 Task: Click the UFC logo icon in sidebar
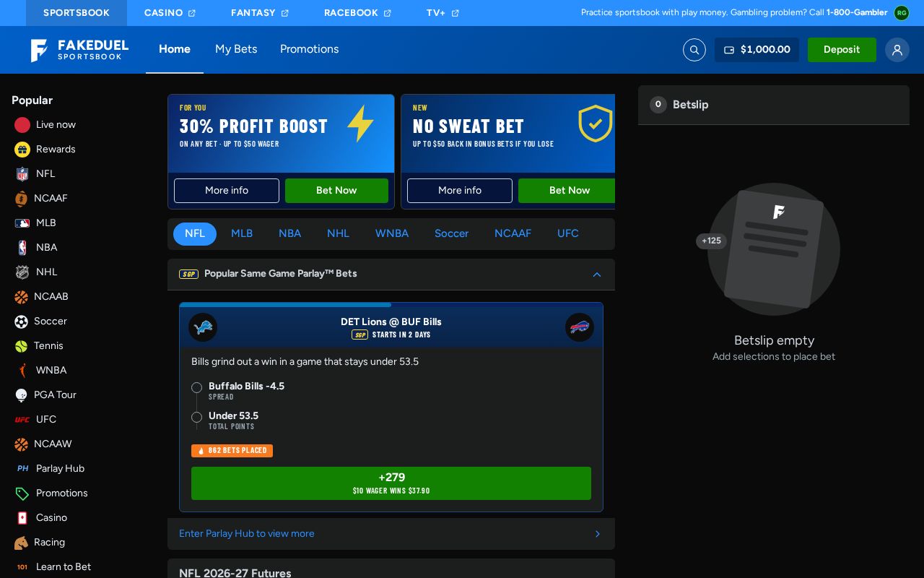point(22,420)
